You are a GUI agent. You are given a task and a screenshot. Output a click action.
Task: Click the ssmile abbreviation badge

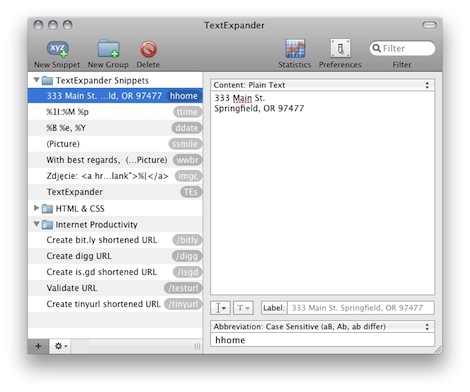(185, 144)
